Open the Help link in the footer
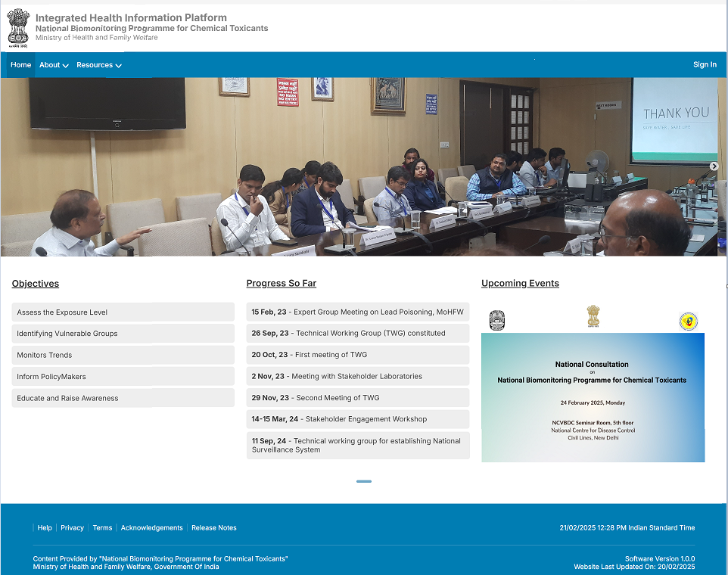 pyautogui.click(x=45, y=527)
